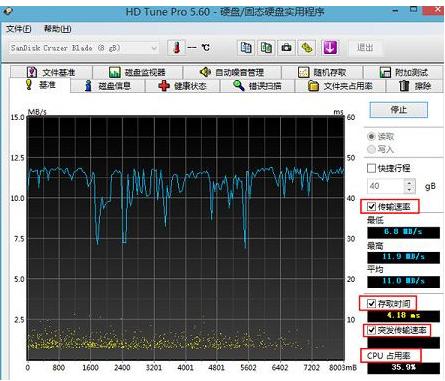Click the purple download arrow icon
This screenshot has height=381, width=445.
pos(330,48)
